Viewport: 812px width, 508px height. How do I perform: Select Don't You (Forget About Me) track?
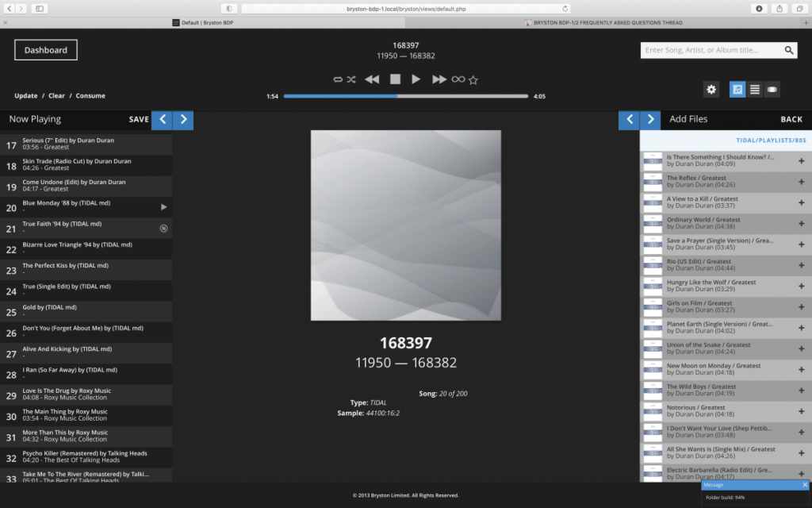[86, 332]
